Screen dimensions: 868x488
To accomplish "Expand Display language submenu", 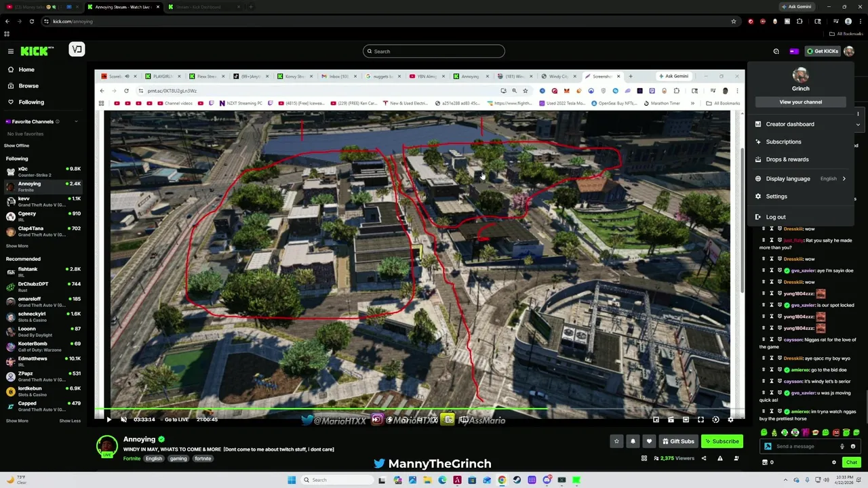I will [x=801, y=178].
